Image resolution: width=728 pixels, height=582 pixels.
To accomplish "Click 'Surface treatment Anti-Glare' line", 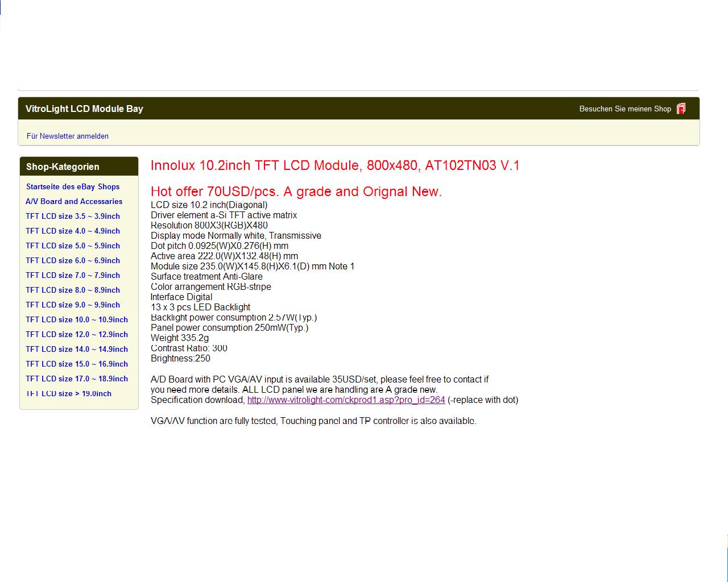I will point(207,276).
